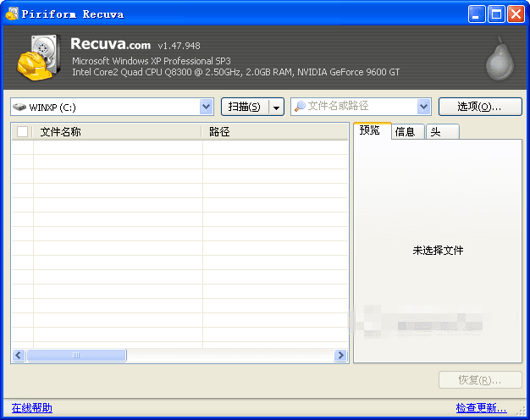This screenshot has width=530, height=420.
Task: Open the WINXP (C:) drive dropdown
Action: (207, 107)
